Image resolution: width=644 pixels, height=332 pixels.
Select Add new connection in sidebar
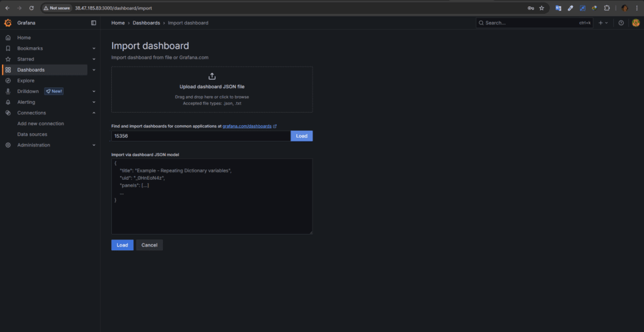click(41, 124)
